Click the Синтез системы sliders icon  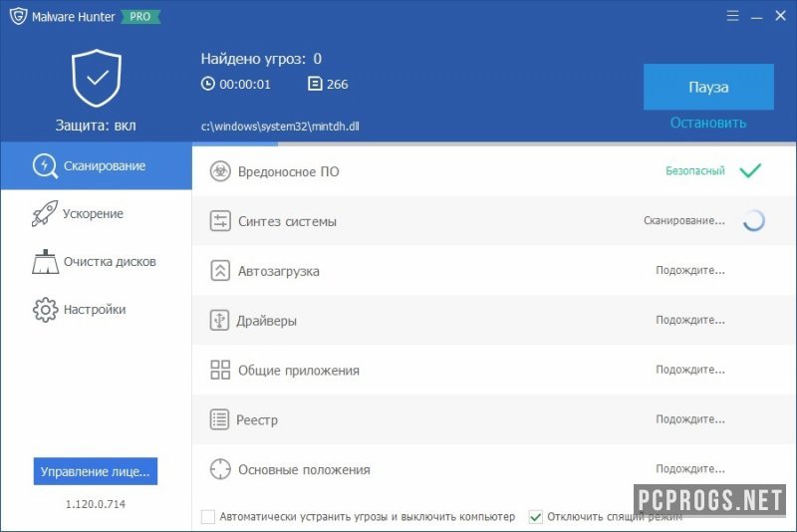(220, 221)
